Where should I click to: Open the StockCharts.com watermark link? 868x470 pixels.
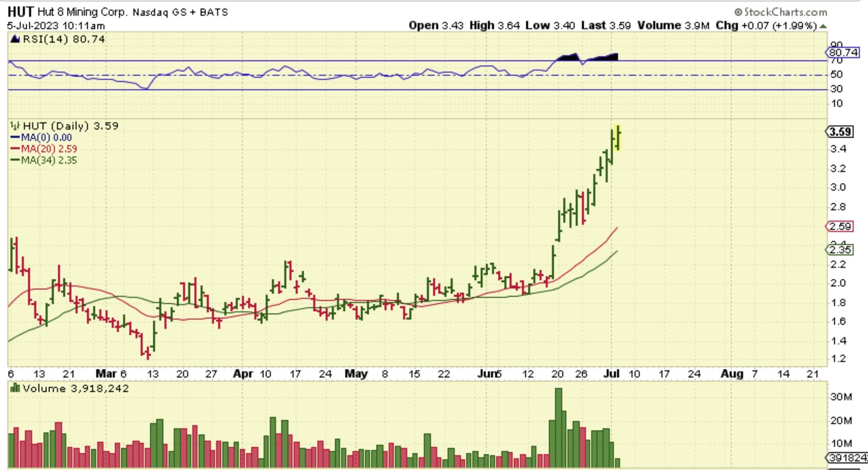[781, 12]
